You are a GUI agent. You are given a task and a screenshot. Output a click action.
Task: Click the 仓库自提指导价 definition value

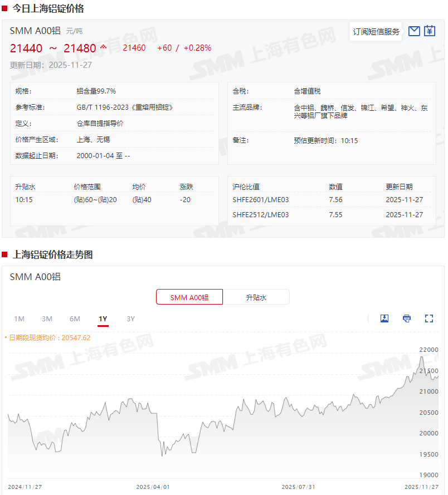(100, 124)
